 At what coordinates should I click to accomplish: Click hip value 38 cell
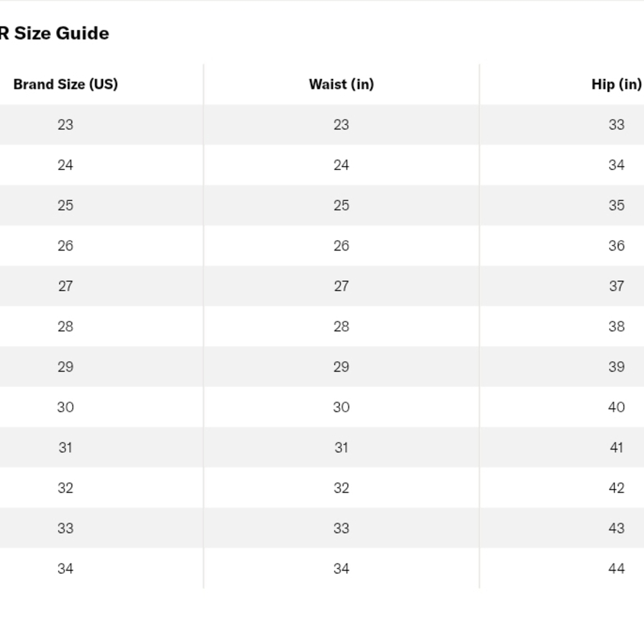coord(616,326)
